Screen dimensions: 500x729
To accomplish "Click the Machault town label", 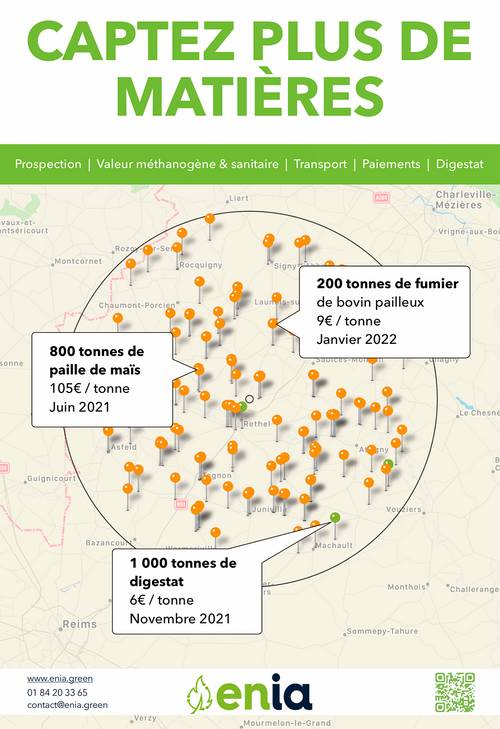I will click(334, 545).
